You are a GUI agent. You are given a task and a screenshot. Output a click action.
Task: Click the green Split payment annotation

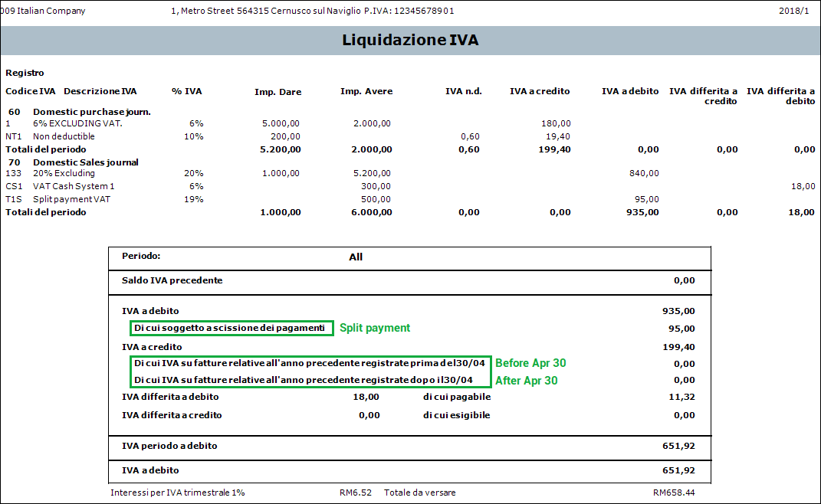375,328
